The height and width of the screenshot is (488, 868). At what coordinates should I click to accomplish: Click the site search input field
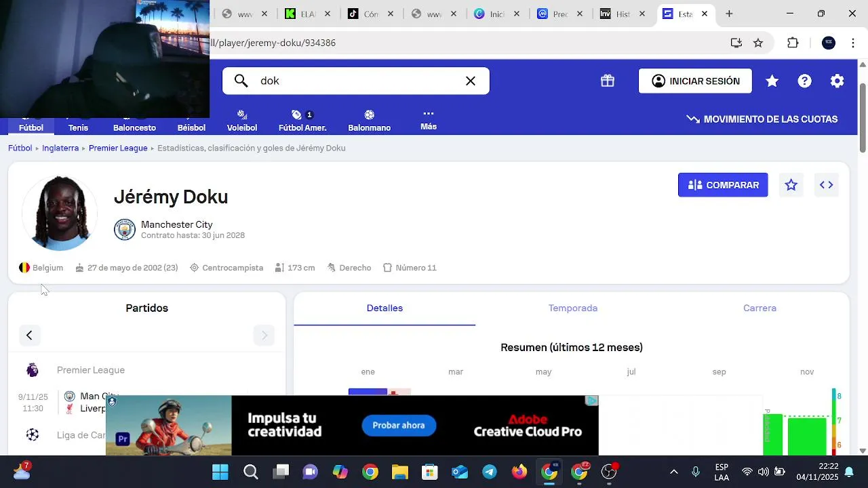[x=356, y=81]
